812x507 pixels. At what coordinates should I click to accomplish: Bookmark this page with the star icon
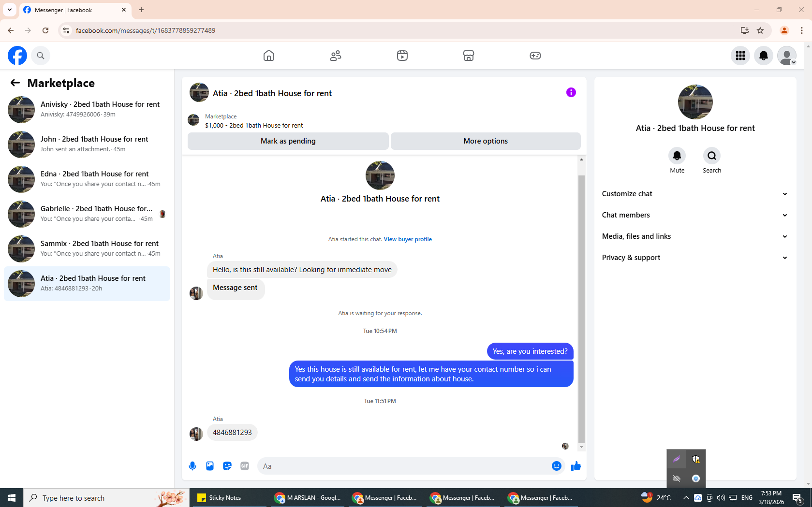point(760,30)
